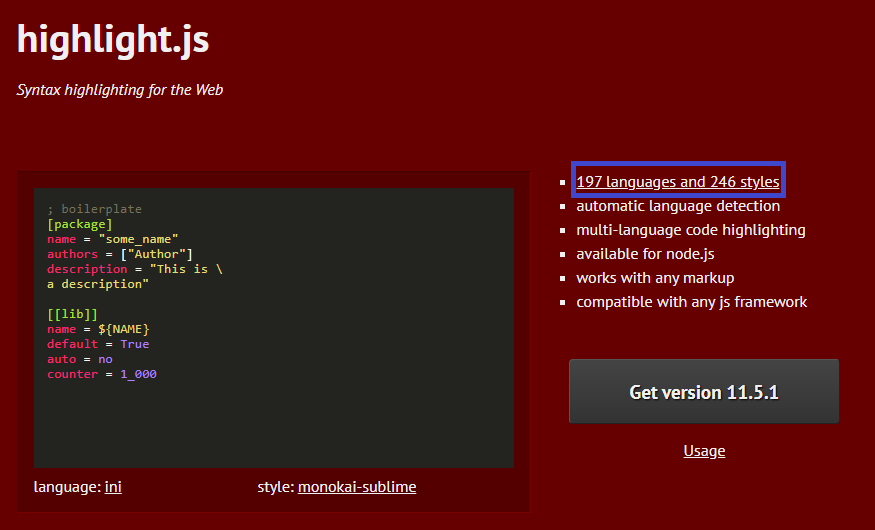Click the counter = 1_000 code line
This screenshot has height=530, width=875.
coord(102,374)
